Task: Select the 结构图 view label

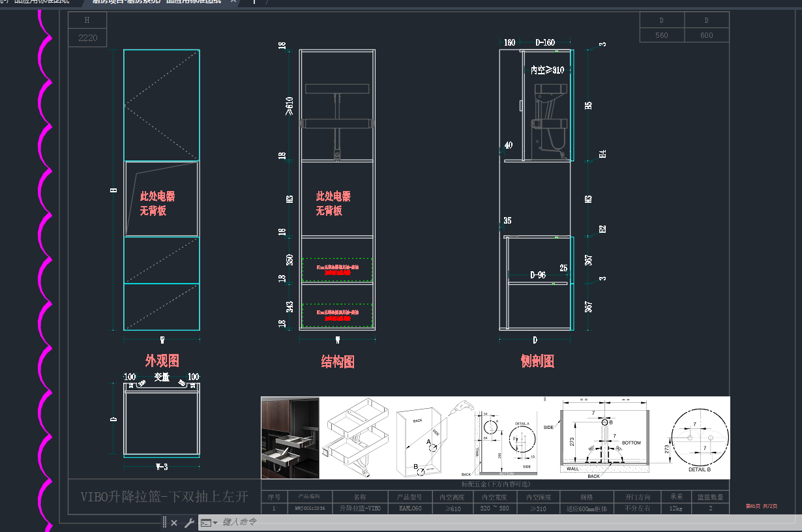Action: pos(338,362)
